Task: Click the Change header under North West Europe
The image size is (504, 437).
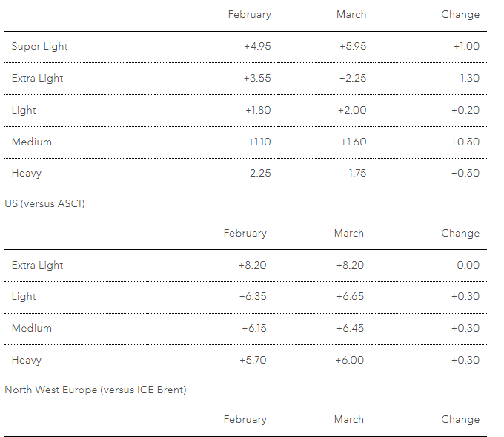Action: coord(460,419)
